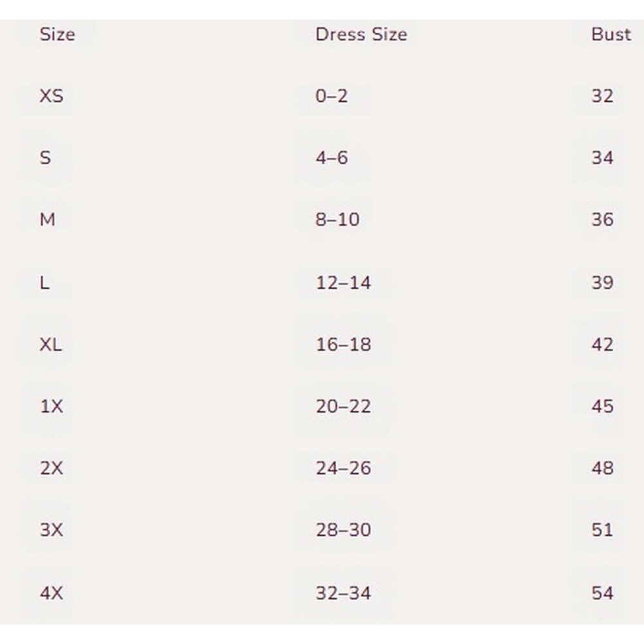This screenshot has width=644, height=644.
Task: Click the Dress Size column header
Action: [x=361, y=35]
